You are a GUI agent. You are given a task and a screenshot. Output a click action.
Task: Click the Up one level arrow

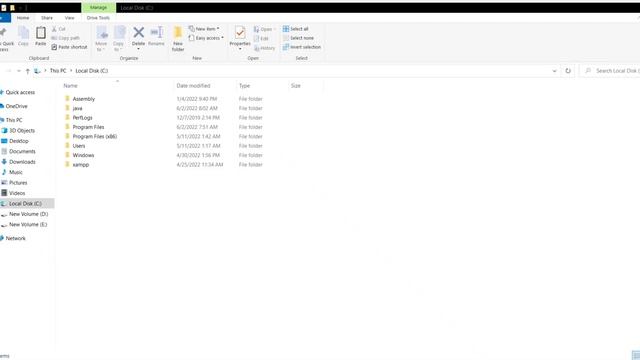(x=27, y=71)
